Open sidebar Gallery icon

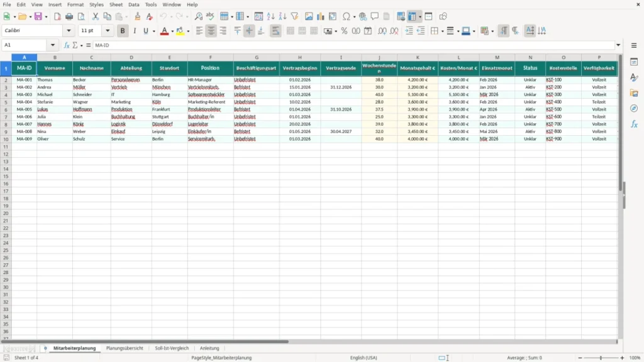pos(634,93)
